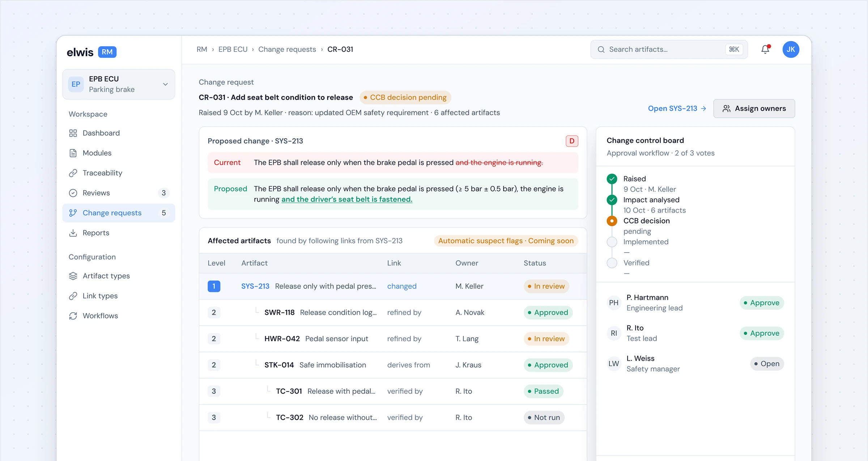Click the EP project badge icon
868x461 pixels.
(x=76, y=84)
